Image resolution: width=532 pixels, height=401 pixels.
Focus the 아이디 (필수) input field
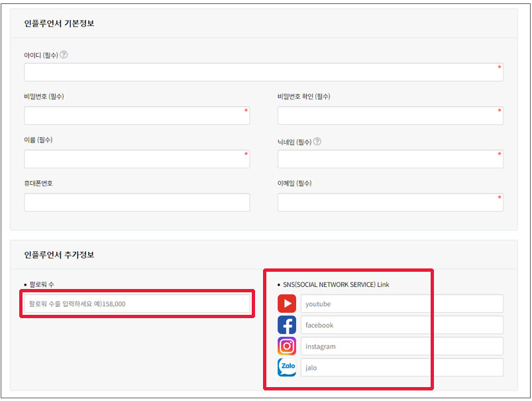(x=264, y=72)
